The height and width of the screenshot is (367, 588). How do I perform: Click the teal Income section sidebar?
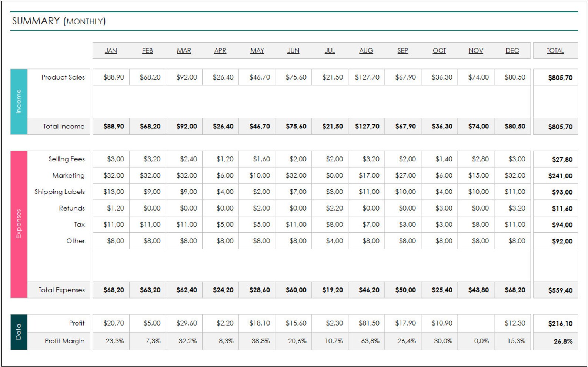(19, 102)
